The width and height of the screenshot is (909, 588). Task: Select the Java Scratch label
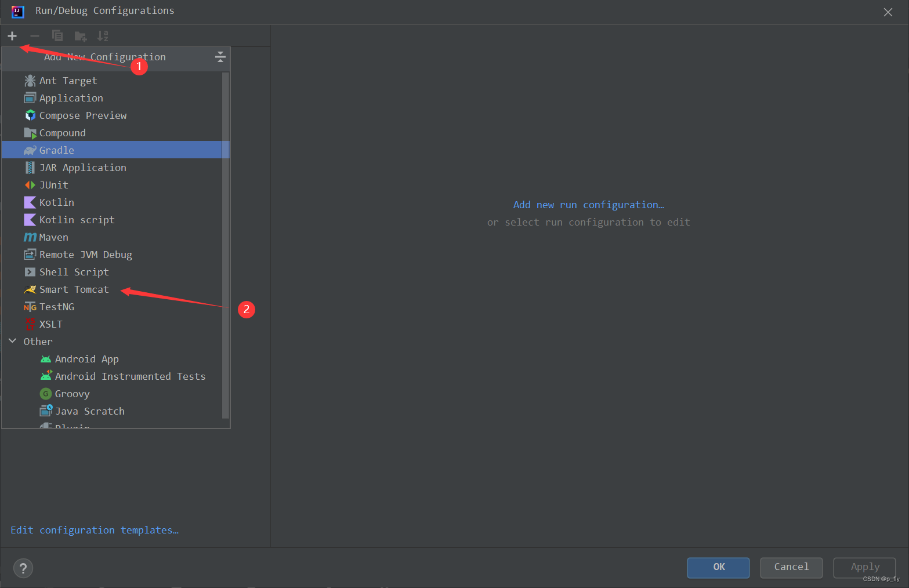[x=90, y=411]
